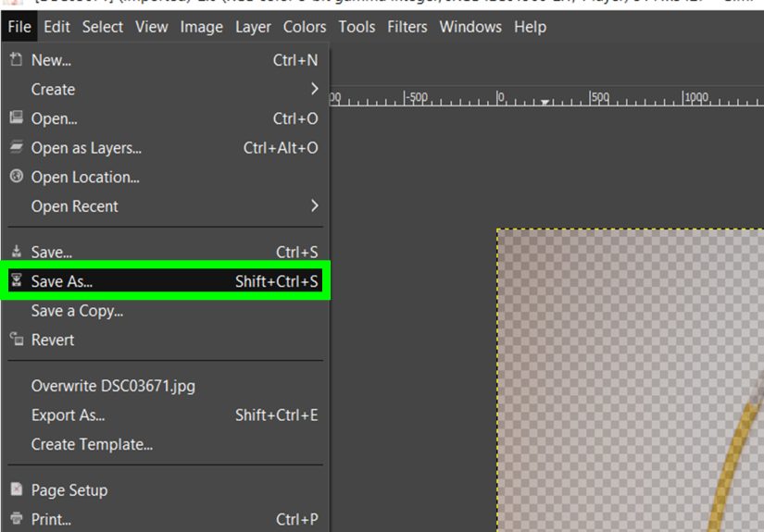This screenshot has height=532, width=764.
Task: Choose Open Location... entry
Action: point(165,177)
